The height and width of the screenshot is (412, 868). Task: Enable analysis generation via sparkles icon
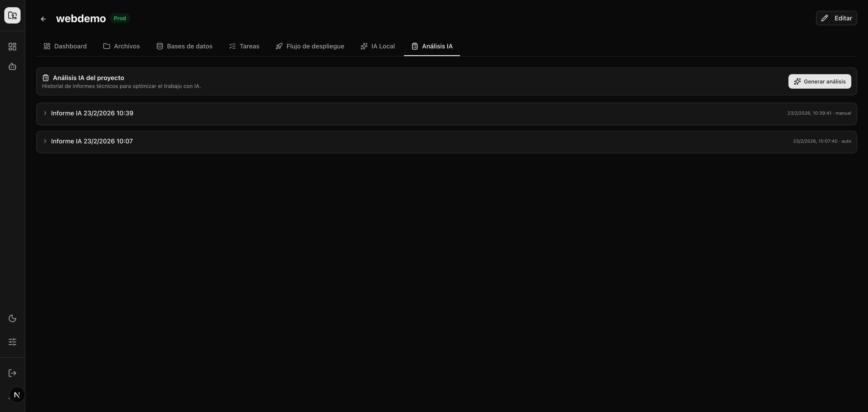tap(797, 81)
